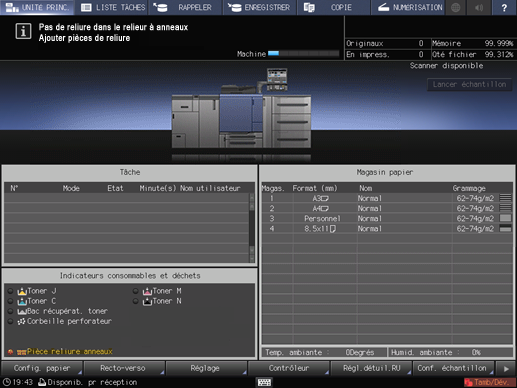Open the NUMERISATION tab
This screenshot has height=388, width=517.
click(x=408, y=7)
